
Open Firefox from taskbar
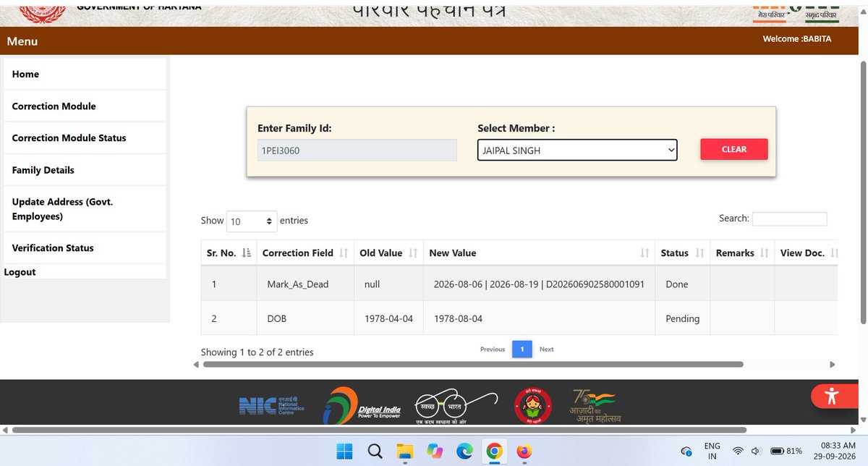524,452
